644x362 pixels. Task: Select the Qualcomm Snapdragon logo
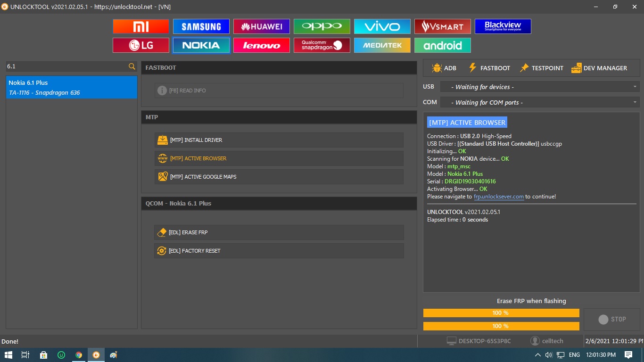[322, 45]
